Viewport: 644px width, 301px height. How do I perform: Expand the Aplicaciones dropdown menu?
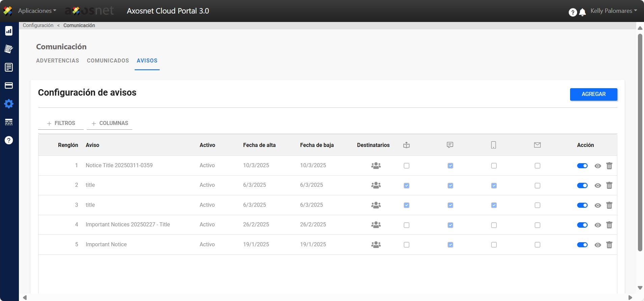coord(37,11)
